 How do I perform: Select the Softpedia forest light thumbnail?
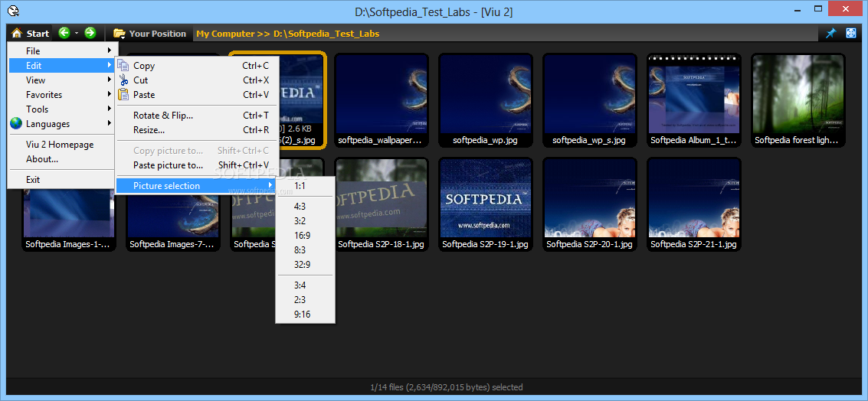(798, 101)
